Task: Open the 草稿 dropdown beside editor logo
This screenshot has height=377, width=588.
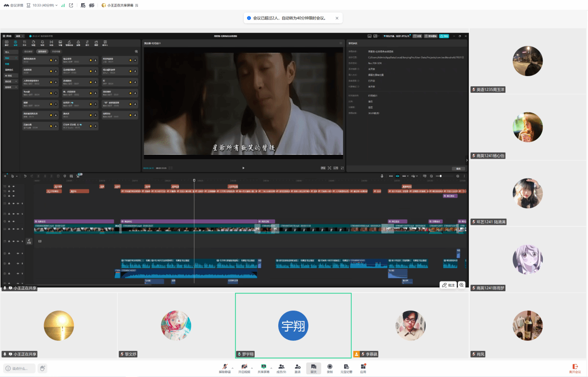Action: tap(19, 36)
